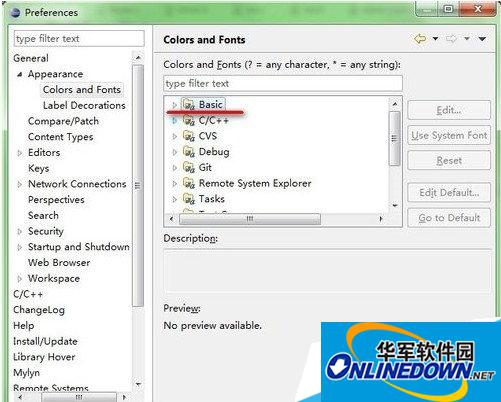Click the Edit... button
The height and width of the screenshot is (402, 501).
click(x=449, y=110)
